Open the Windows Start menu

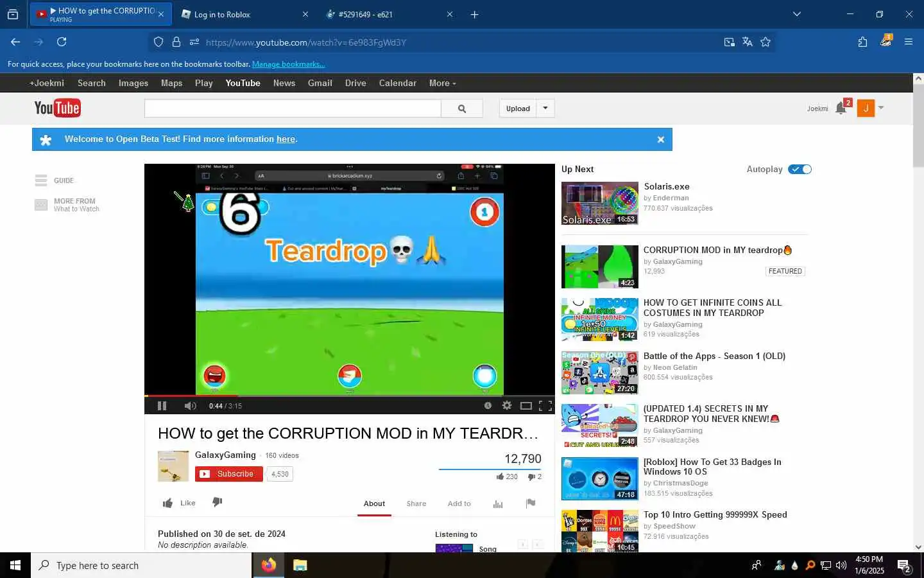click(x=15, y=565)
